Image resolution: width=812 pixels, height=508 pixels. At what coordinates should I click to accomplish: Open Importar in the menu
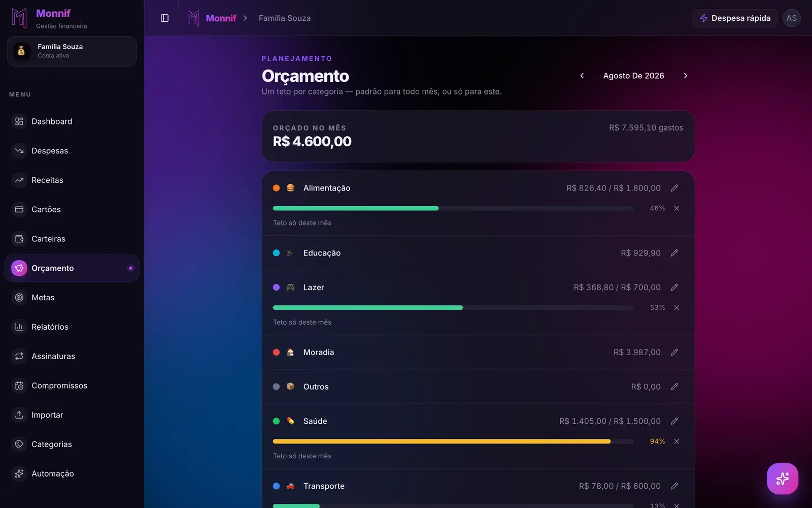(72, 415)
